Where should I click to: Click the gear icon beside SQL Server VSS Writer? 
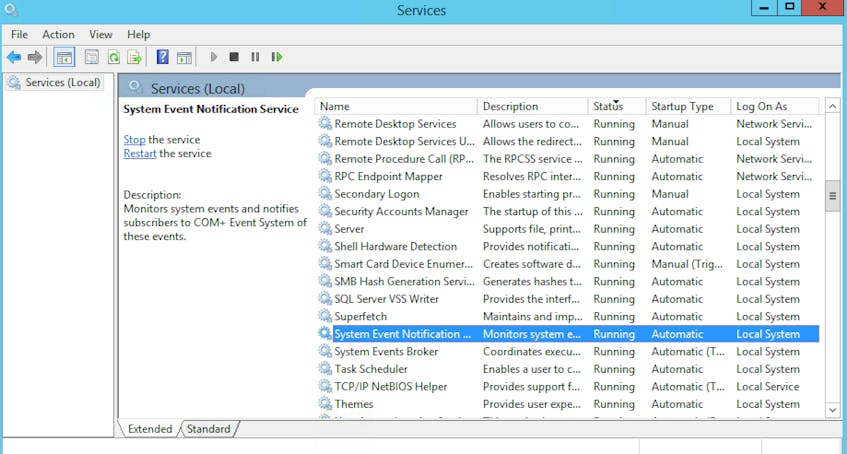(x=325, y=298)
